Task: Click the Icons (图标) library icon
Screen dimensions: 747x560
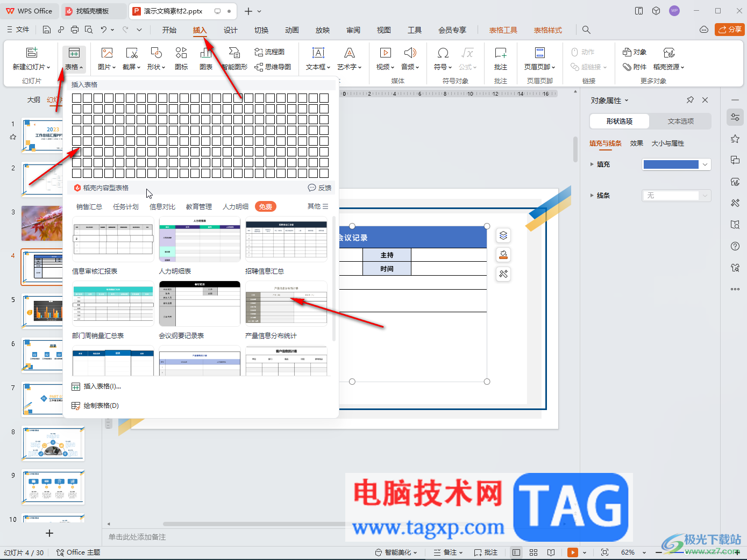Action: 181,53
